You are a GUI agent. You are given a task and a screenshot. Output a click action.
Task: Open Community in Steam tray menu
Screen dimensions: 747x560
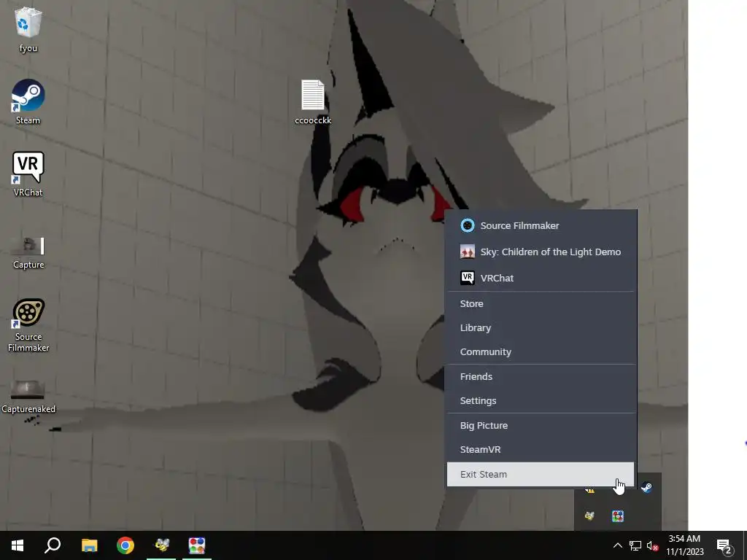coord(541,352)
